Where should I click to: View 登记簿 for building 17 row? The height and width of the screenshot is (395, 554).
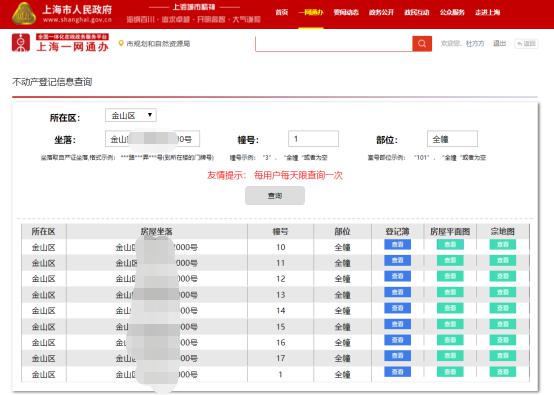tap(397, 356)
